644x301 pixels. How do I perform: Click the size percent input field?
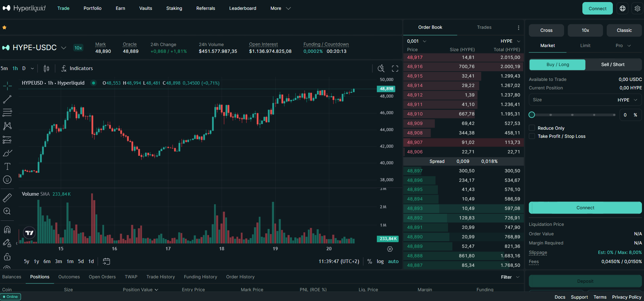click(630, 115)
